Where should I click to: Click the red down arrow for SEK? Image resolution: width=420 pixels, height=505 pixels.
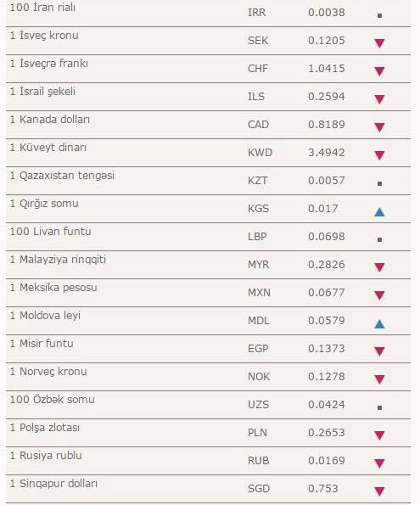pyautogui.click(x=379, y=42)
